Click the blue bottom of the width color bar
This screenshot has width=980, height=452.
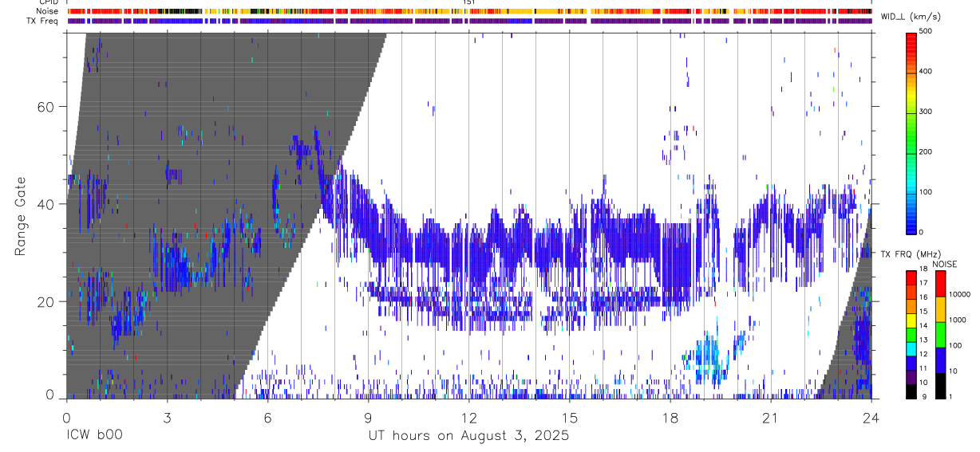click(x=911, y=215)
